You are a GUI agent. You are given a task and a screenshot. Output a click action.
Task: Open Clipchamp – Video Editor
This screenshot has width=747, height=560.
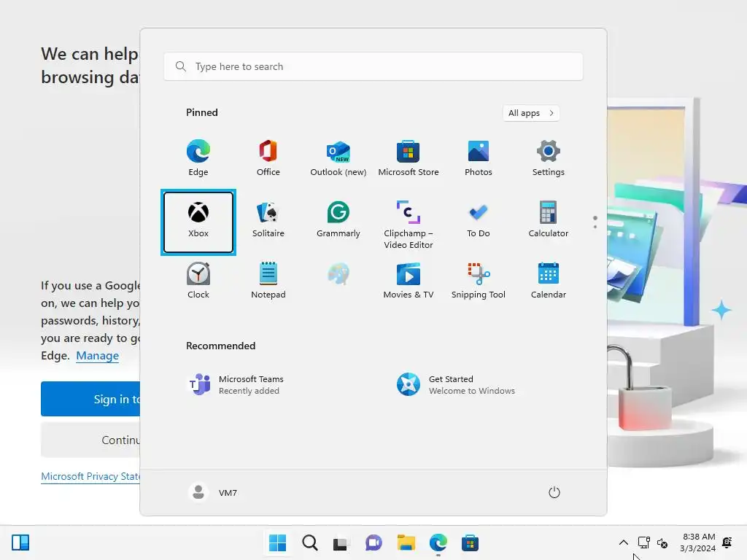(x=409, y=225)
